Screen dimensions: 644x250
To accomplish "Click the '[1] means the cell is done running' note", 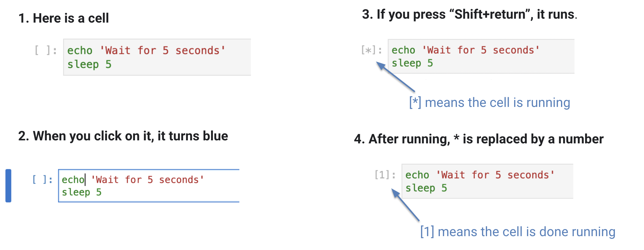I will [x=518, y=232].
